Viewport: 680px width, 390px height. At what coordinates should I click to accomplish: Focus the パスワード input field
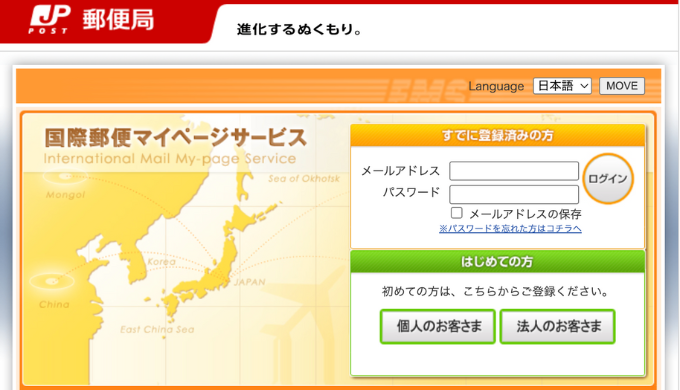pyautogui.click(x=514, y=194)
